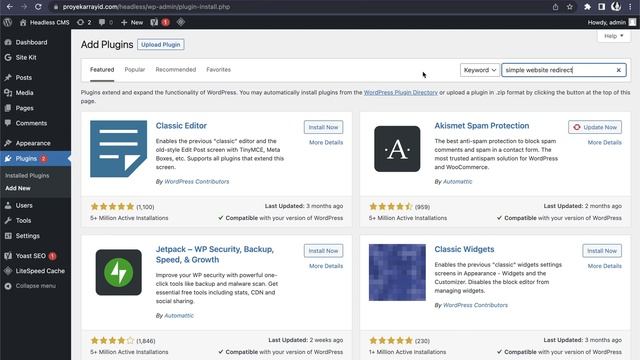Switch to the Recommended tab
640x360 pixels.
pos(176,70)
